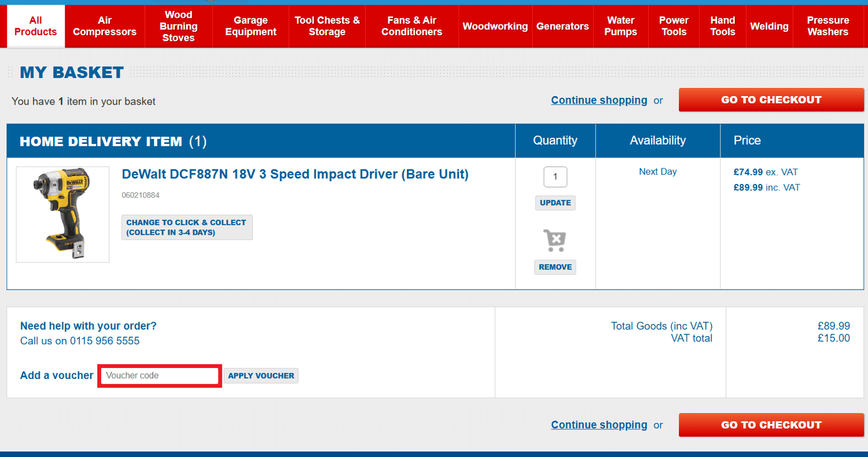The height and width of the screenshot is (457, 868).
Task: Click the £89.99 inc. VAT price
Action: pos(767,187)
